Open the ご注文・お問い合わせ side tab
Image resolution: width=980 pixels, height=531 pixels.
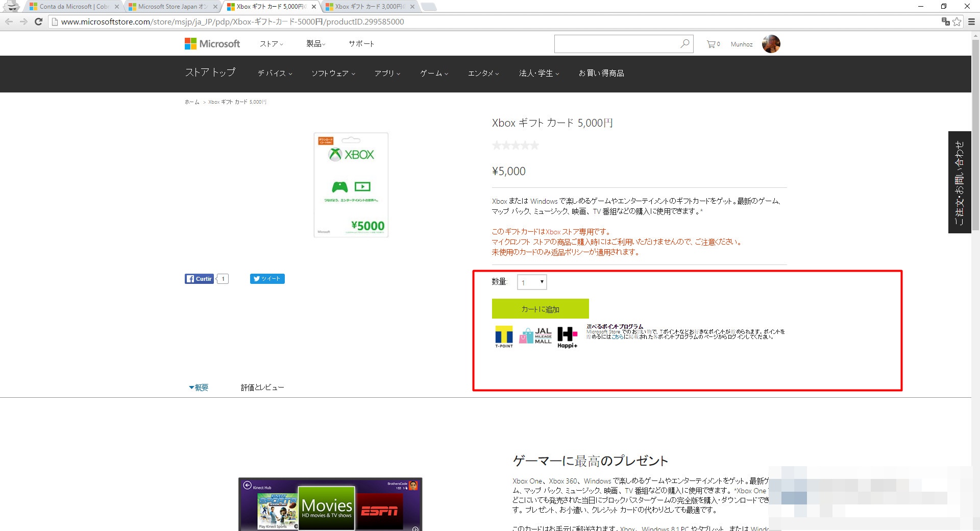[960, 182]
